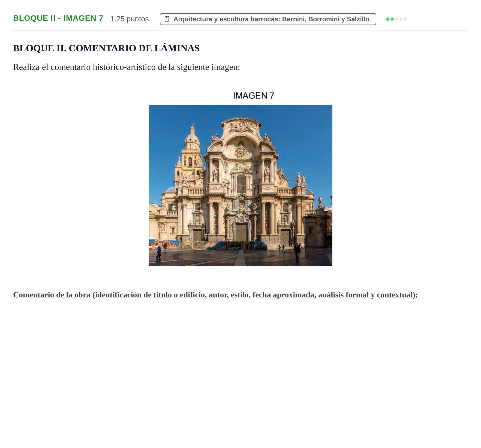This screenshot has width=481, height=448.
Task: Select the BLOQUE II - IMAGEN 7 heading
Action: point(58,18)
